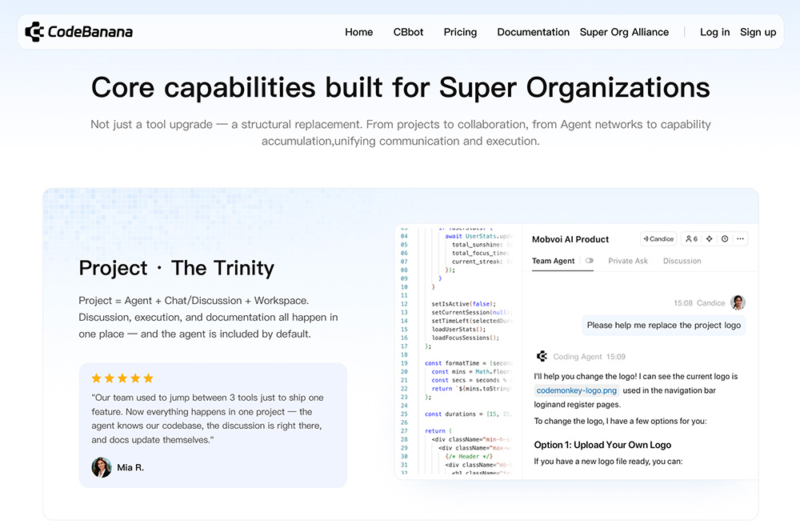800x532 pixels.
Task: Open CBbot in the navigation bar
Action: coord(408,32)
